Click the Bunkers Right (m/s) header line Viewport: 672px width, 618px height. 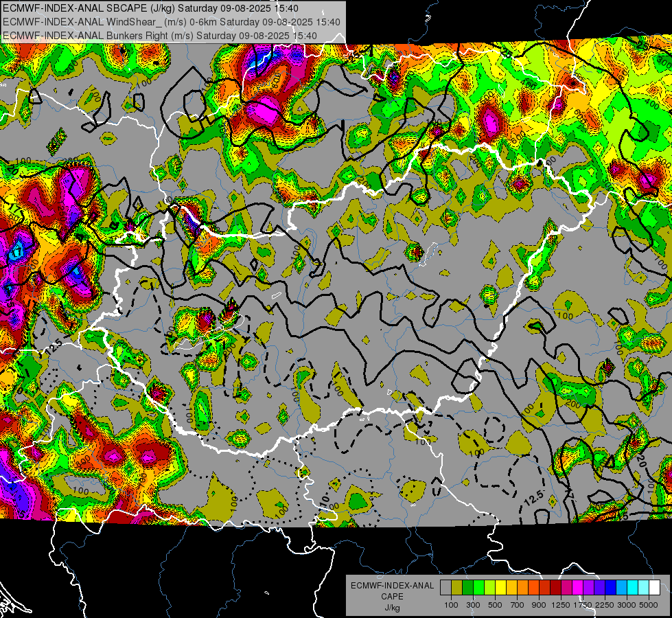click(160, 36)
